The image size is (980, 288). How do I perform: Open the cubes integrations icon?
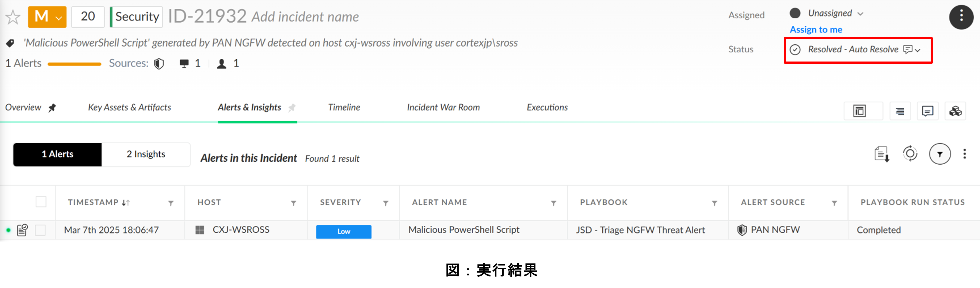(x=955, y=111)
